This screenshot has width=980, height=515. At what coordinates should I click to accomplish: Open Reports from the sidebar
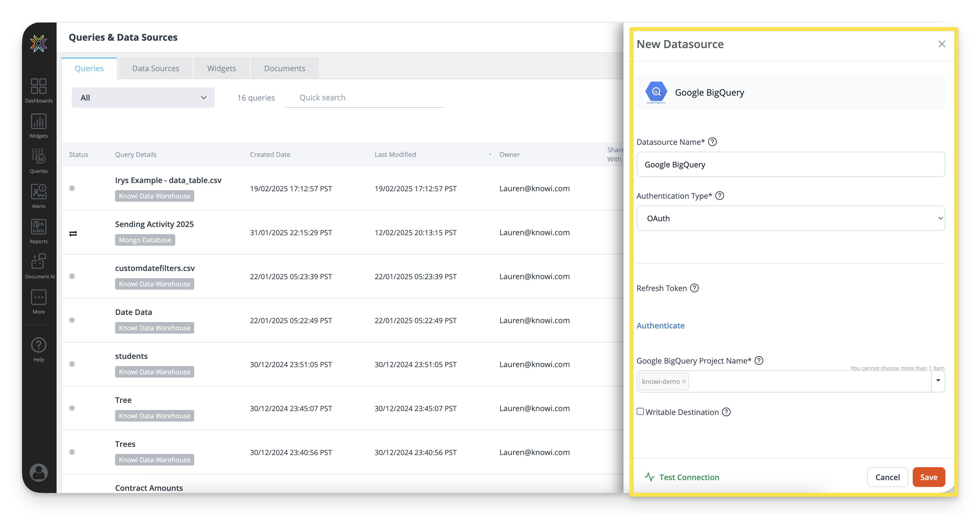pyautogui.click(x=38, y=231)
